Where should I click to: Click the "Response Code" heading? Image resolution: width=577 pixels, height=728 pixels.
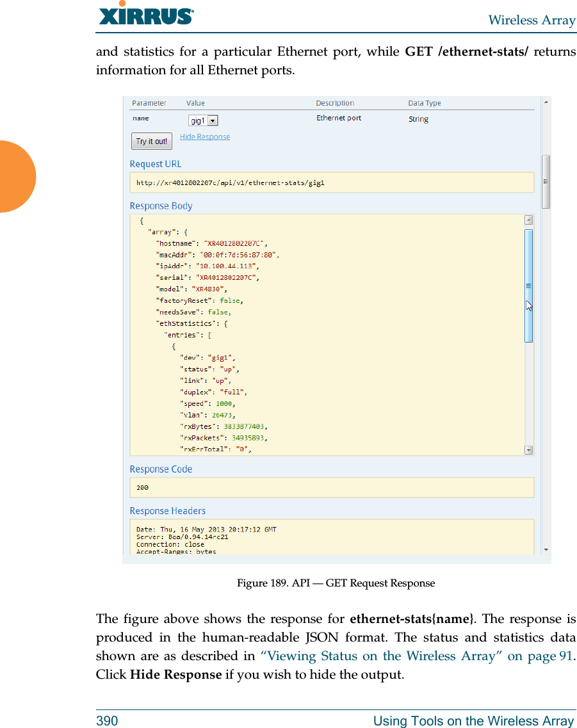click(161, 469)
